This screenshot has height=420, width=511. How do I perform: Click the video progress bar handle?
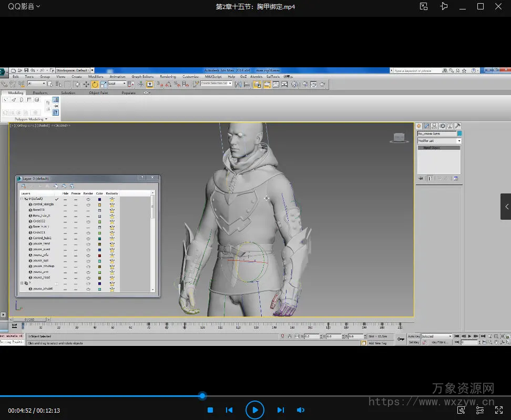click(202, 396)
